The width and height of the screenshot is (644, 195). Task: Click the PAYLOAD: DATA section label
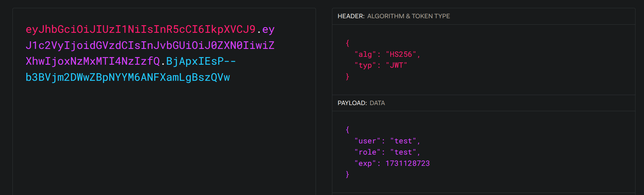361,103
